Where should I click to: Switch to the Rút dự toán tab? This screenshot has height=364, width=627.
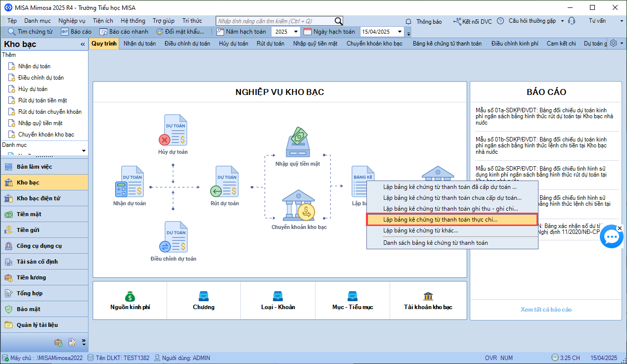[270, 44]
